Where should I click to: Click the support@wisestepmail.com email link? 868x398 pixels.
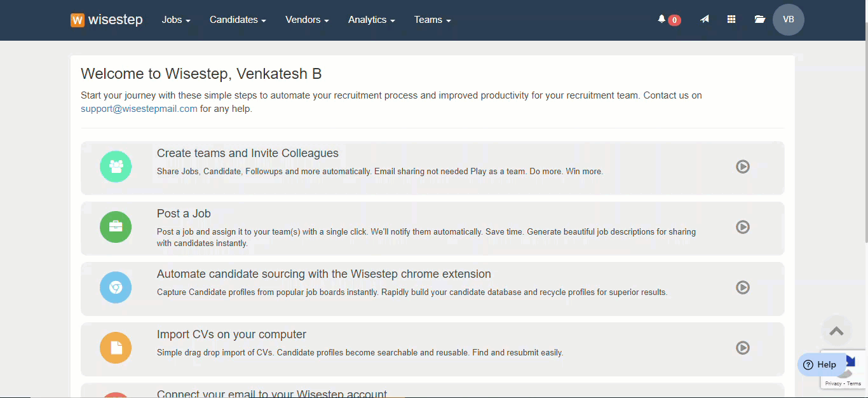[139, 109]
